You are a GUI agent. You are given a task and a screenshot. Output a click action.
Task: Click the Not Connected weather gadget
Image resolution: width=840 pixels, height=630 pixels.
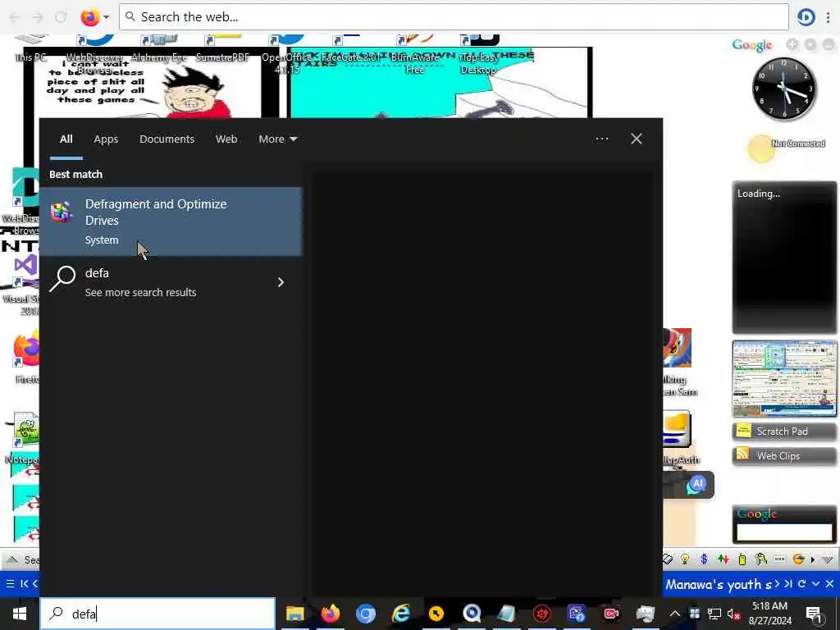click(786, 148)
